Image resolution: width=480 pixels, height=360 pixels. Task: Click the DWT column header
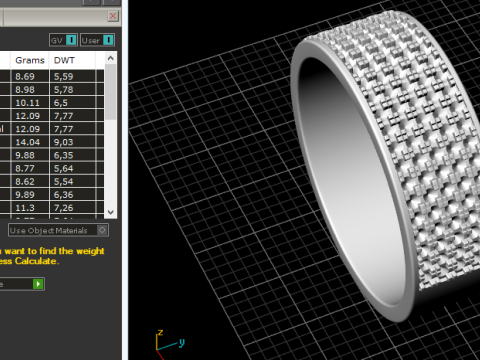point(72,60)
